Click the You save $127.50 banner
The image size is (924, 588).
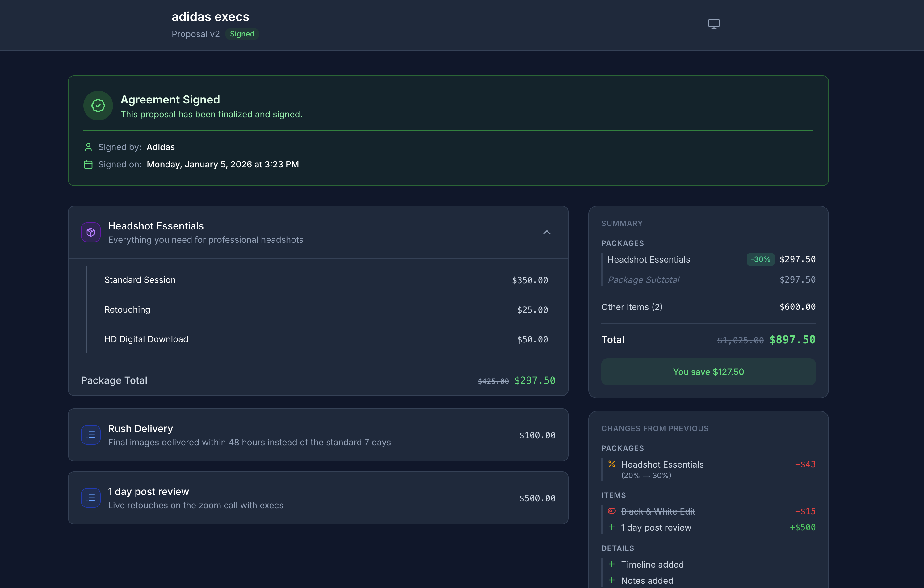point(708,372)
